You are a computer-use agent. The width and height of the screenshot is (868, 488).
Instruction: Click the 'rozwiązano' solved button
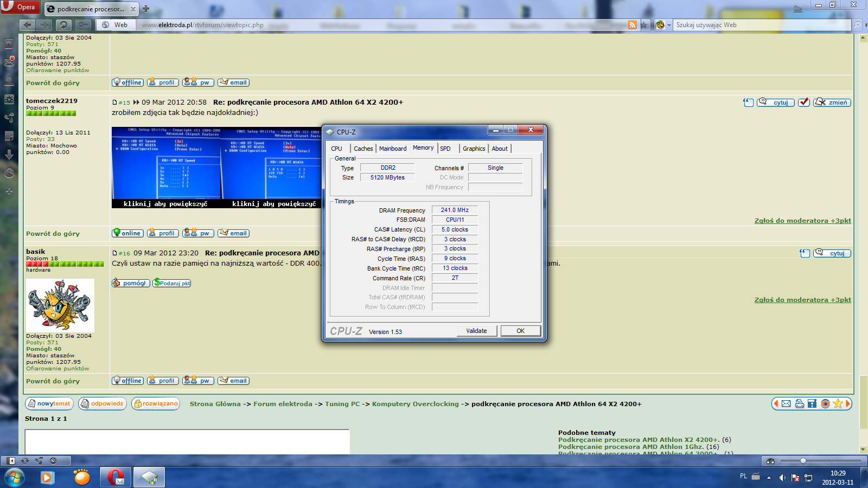point(156,404)
